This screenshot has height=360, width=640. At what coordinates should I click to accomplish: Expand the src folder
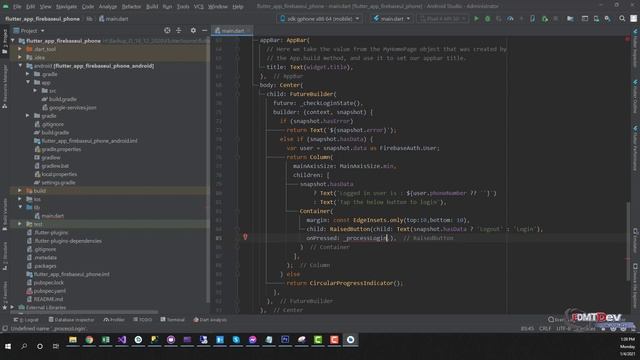(36, 91)
